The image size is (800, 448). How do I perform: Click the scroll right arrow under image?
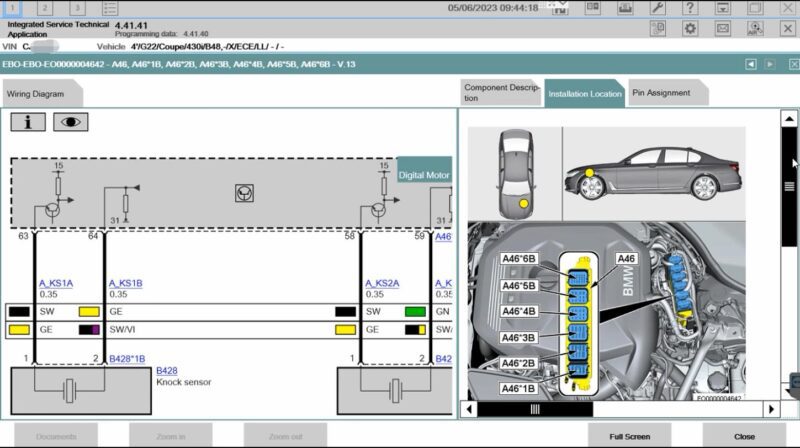pyautogui.click(x=771, y=409)
